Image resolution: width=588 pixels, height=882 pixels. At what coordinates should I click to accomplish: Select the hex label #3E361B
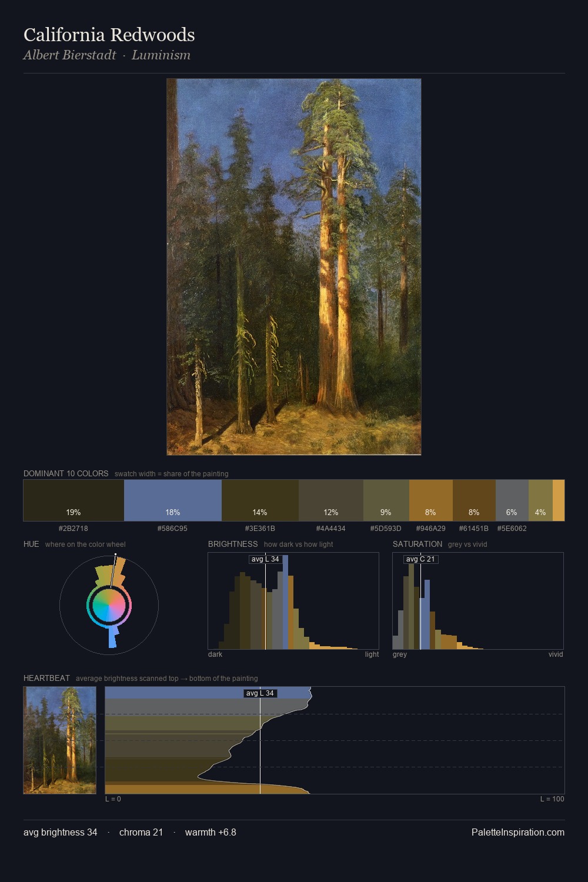[x=260, y=529]
